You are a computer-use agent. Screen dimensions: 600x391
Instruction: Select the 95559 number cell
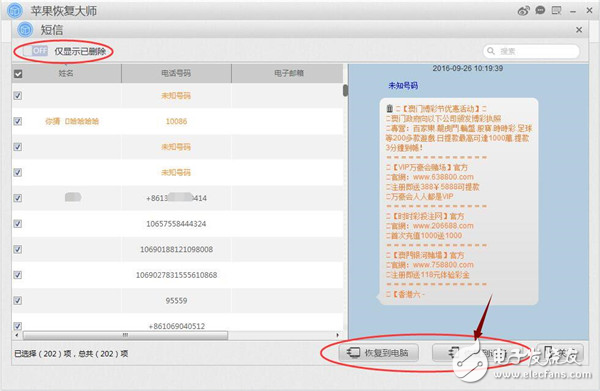[x=176, y=301]
